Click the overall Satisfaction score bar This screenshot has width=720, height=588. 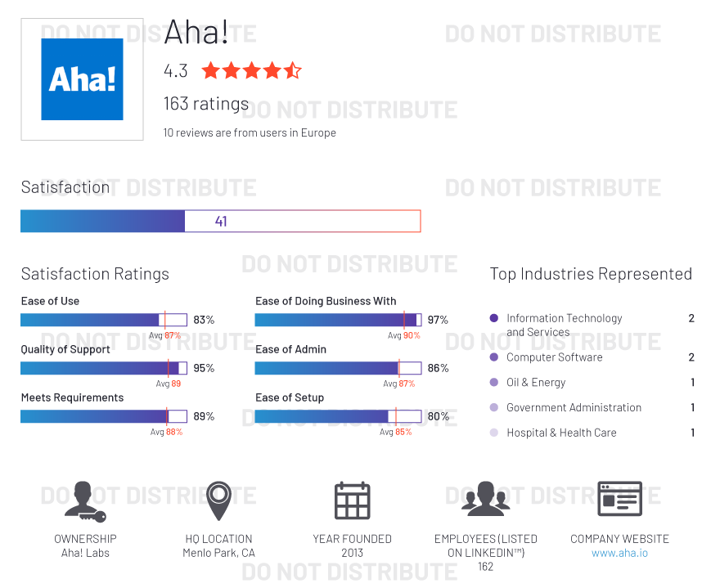point(220,221)
